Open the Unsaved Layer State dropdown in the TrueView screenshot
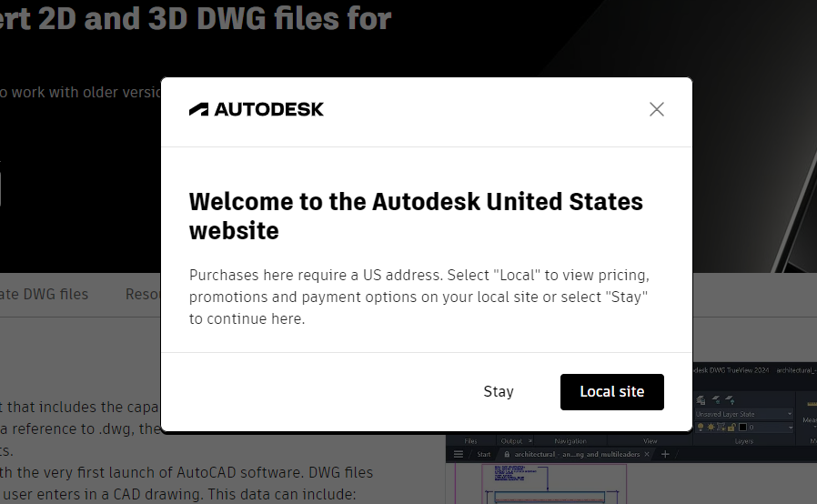Viewport: 817px width, 504px height. coord(744,414)
